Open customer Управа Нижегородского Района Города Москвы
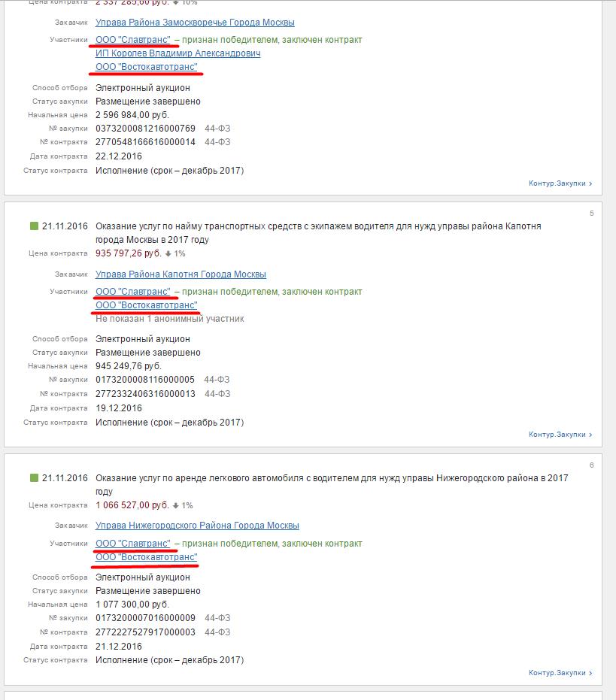This screenshot has height=700, width=616. pos(197,526)
